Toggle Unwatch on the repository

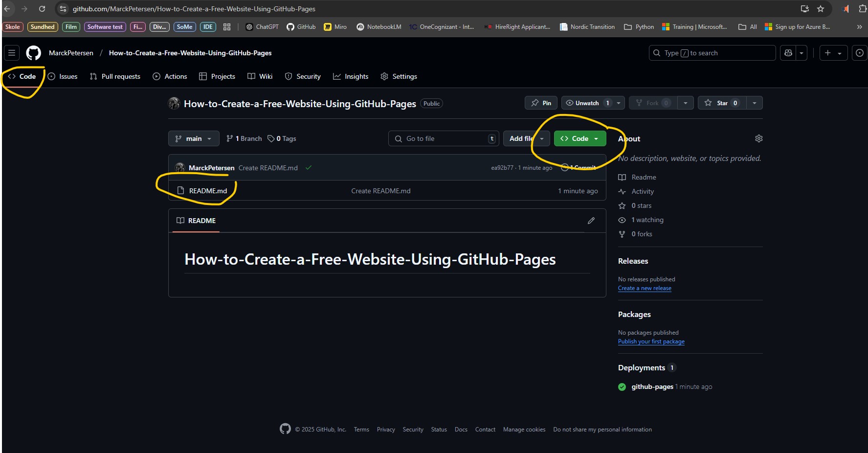587,103
